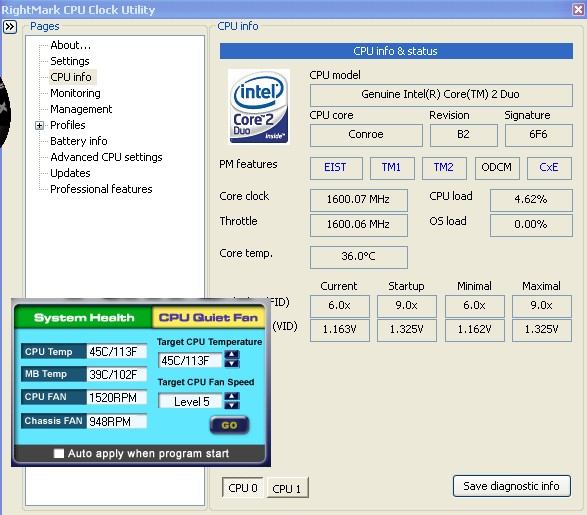The image size is (587, 515).
Task: Click the GO button in fan panel
Action: [229, 425]
